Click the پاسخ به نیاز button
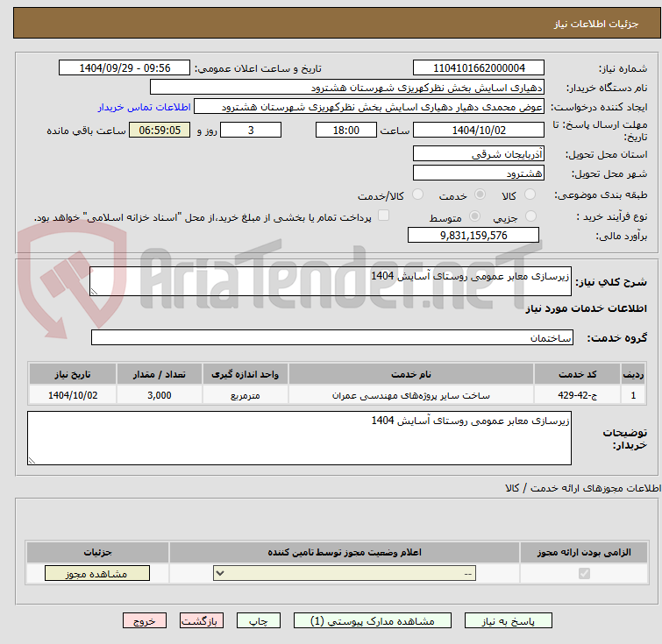The image size is (662, 644). pos(509,621)
